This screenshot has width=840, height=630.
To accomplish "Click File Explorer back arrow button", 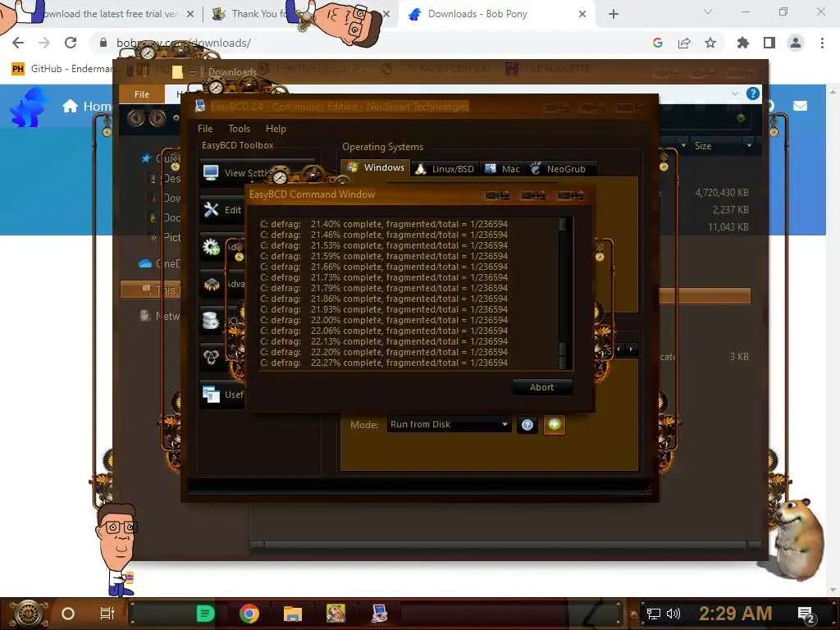I will [135, 117].
